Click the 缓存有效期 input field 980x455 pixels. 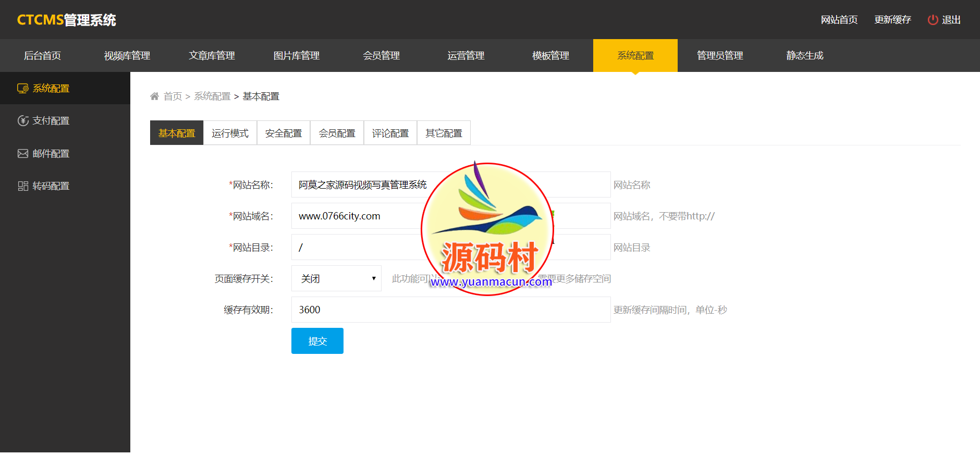pos(450,310)
